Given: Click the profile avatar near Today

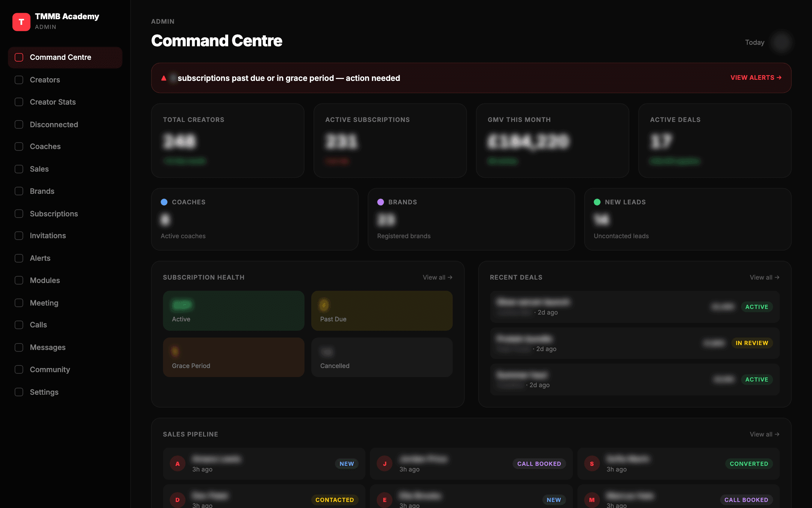Looking at the screenshot, I should point(781,42).
